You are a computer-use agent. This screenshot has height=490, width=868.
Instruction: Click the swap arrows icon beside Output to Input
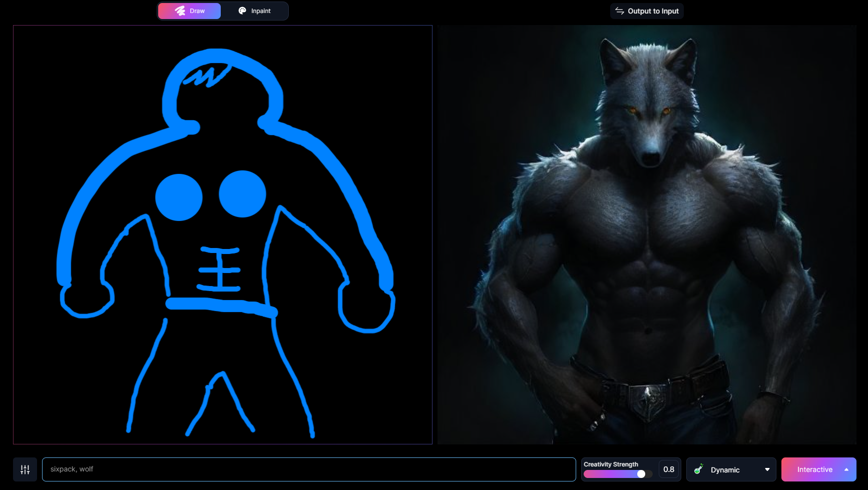[620, 11]
